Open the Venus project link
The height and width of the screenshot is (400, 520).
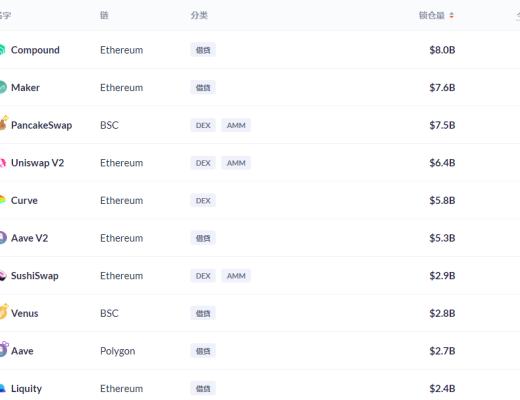pos(24,313)
